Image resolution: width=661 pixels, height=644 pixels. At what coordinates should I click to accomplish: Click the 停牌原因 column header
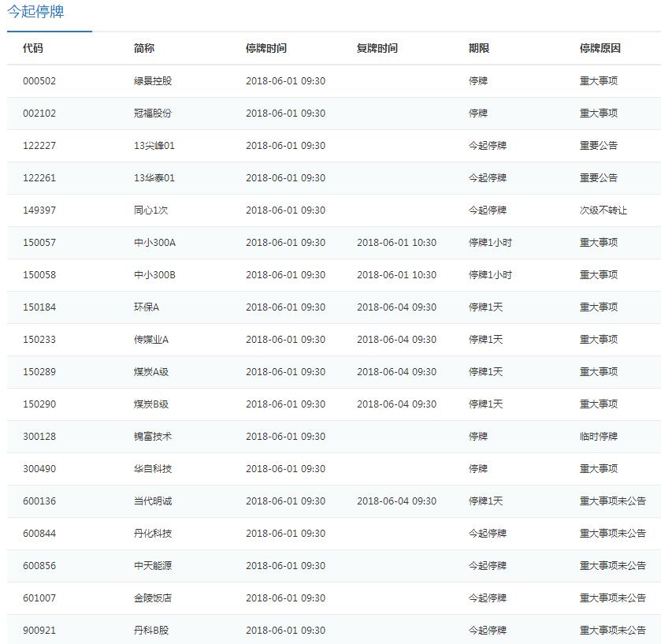(600, 48)
